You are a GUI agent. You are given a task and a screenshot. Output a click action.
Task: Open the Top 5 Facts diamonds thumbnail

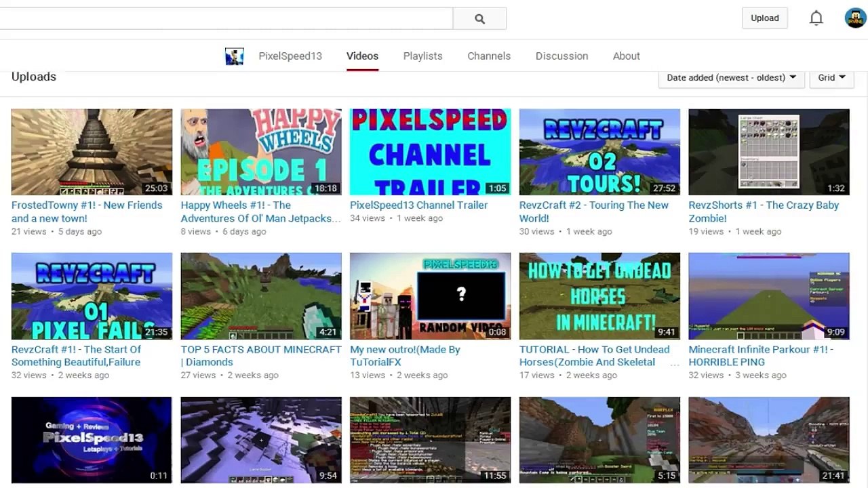(261, 296)
